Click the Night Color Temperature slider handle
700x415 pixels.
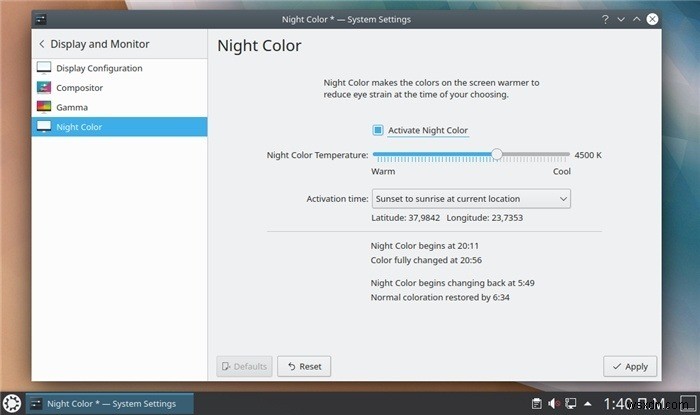click(x=496, y=154)
